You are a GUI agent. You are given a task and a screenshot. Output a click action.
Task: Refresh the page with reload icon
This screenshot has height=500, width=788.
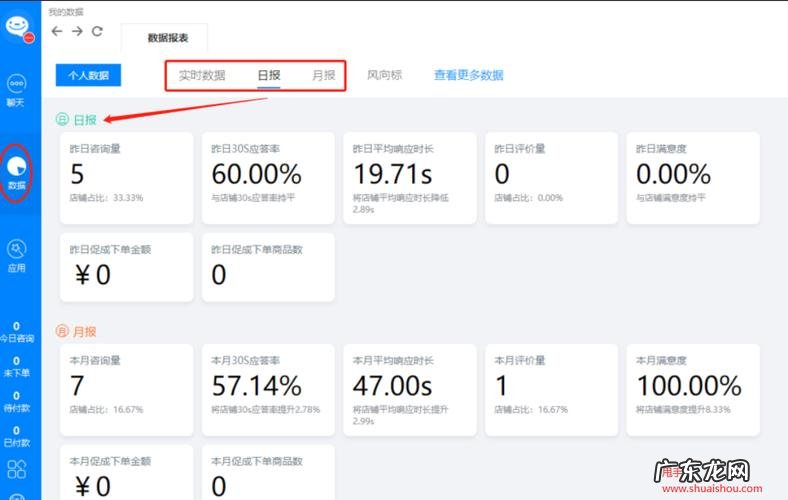tap(97, 31)
